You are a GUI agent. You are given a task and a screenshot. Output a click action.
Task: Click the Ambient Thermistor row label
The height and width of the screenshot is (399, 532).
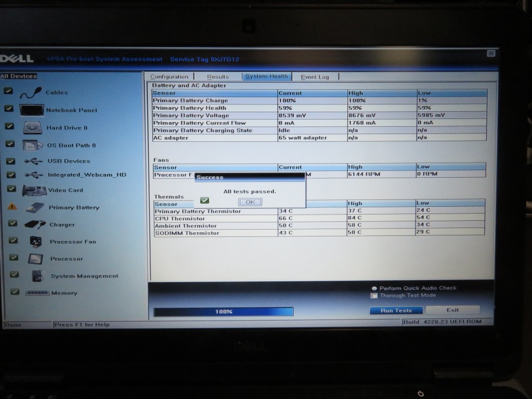(x=185, y=226)
